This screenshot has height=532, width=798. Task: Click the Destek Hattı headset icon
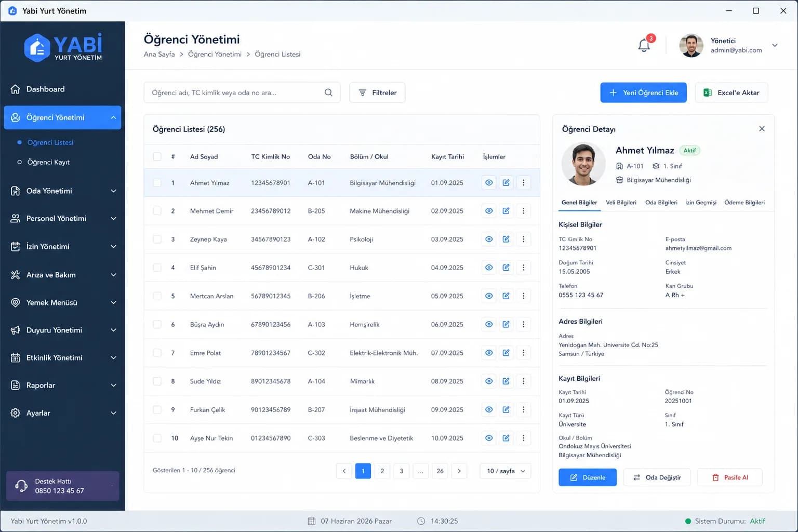pyautogui.click(x=21, y=486)
